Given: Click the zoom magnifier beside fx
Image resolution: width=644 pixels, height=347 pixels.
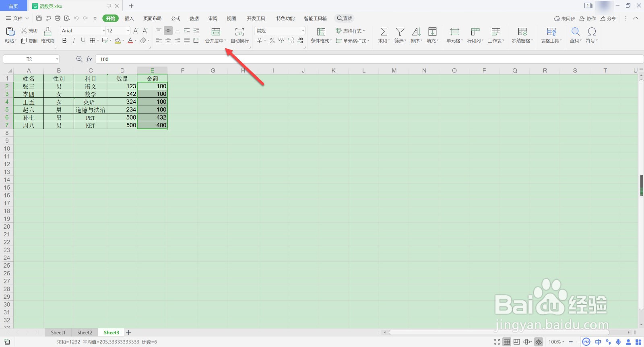Looking at the screenshot, I should pos(79,59).
